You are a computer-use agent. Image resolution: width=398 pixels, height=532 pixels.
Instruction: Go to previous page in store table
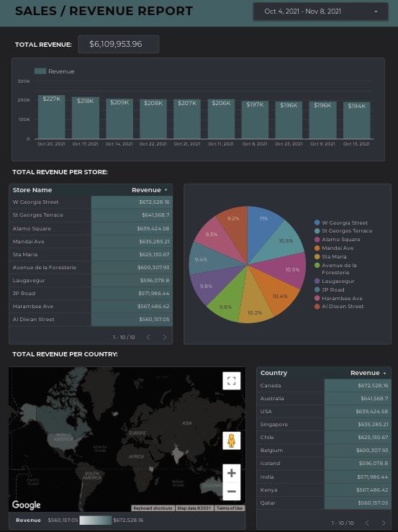[148, 337]
